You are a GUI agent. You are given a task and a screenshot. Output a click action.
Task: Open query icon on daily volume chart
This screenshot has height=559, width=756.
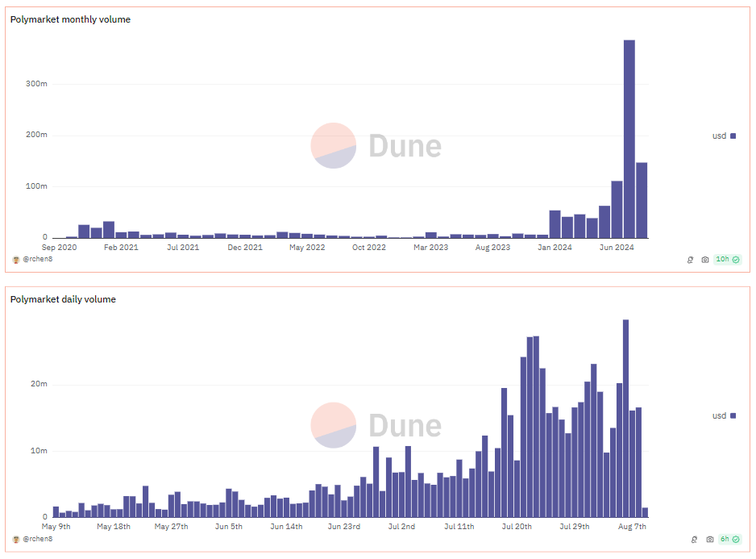pos(694,539)
